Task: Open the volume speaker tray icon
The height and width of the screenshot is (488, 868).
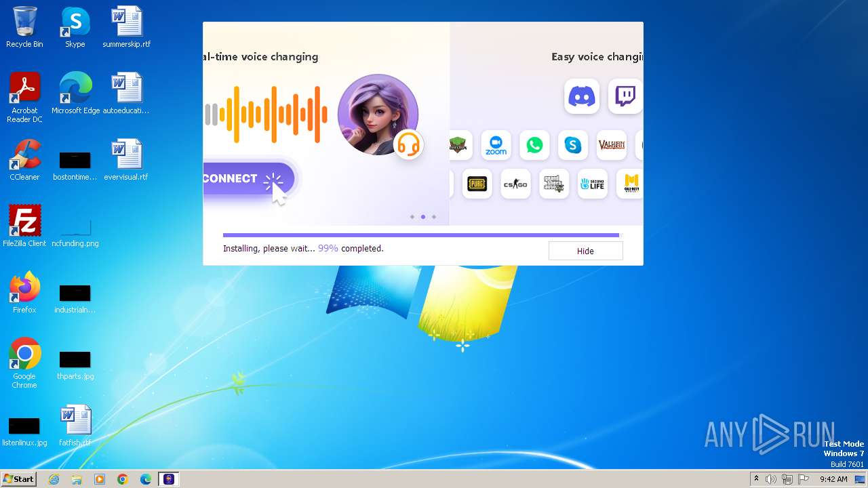Action: (771, 479)
